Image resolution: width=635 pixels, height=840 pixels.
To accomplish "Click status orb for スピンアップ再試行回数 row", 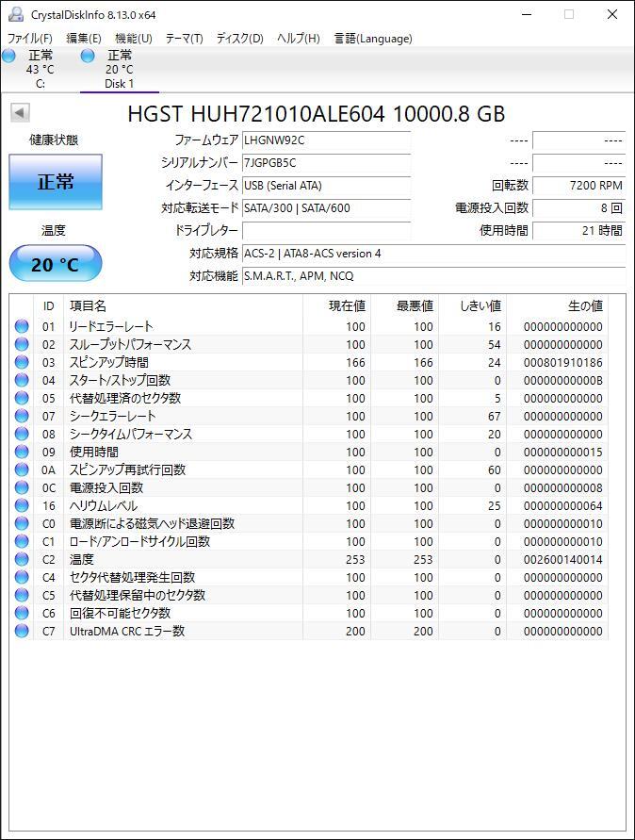I will tap(22, 469).
